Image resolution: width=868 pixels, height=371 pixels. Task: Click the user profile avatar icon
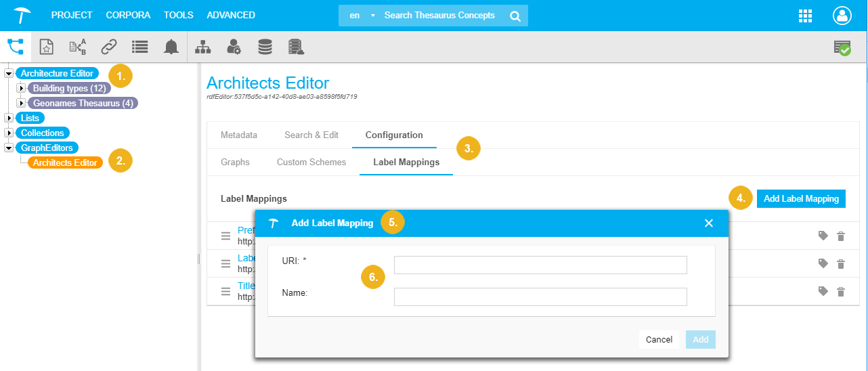coord(842,16)
